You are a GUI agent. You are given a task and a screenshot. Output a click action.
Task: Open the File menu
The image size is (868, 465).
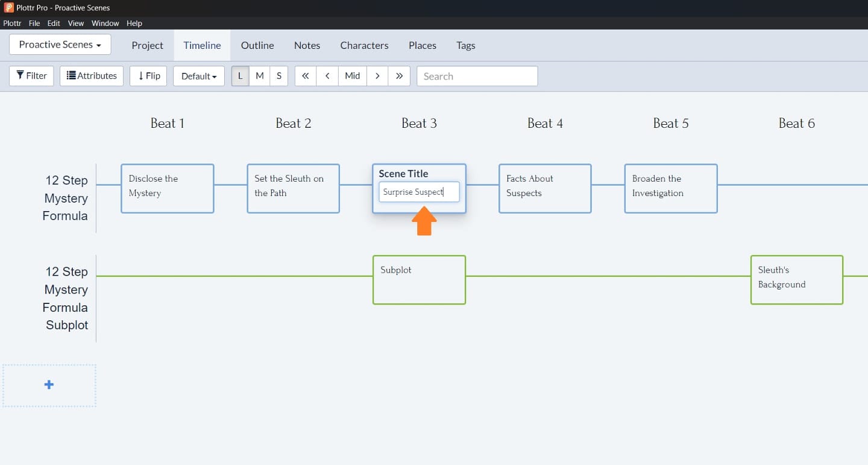(34, 23)
